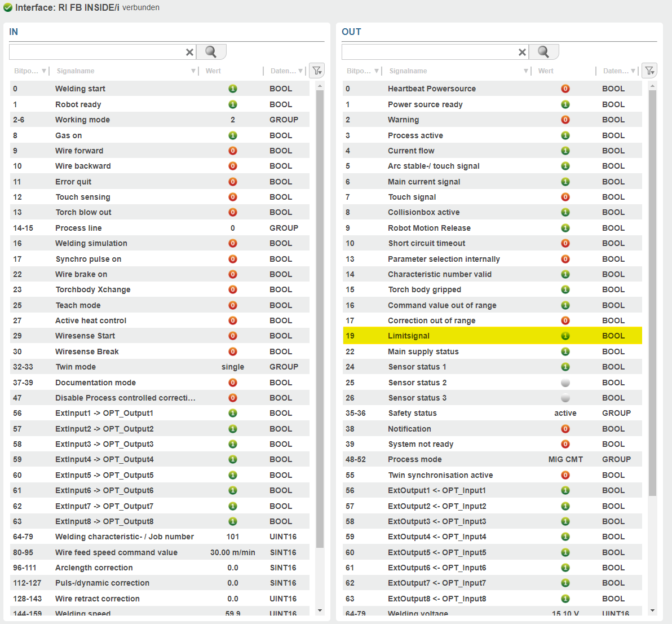Select the OUT panel header
The height and width of the screenshot is (624, 672).
[x=351, y=32]
